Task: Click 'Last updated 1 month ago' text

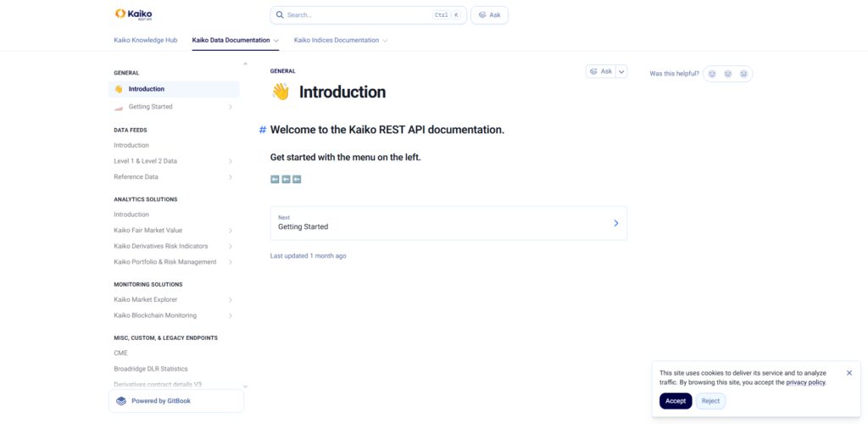Action: point(309,256)
